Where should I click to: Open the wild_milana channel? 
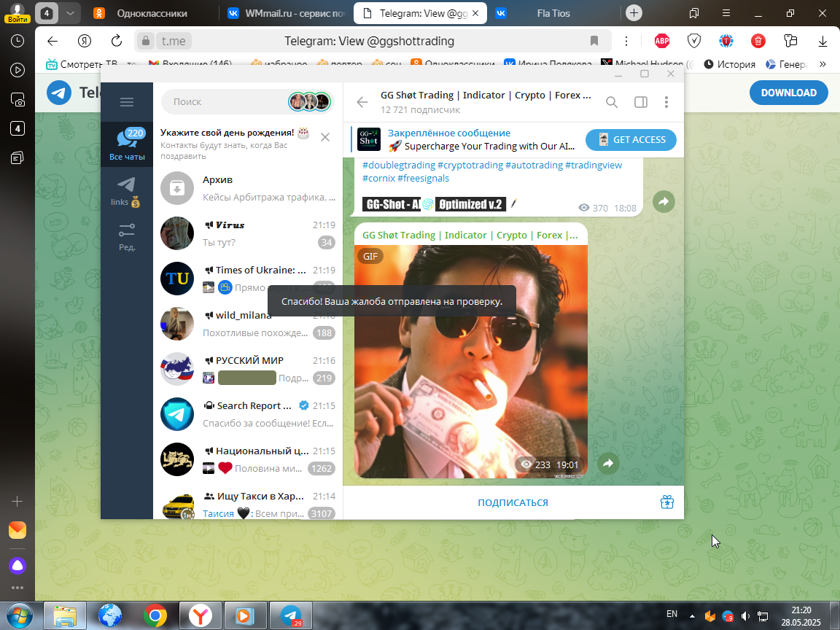click(248, 324)
